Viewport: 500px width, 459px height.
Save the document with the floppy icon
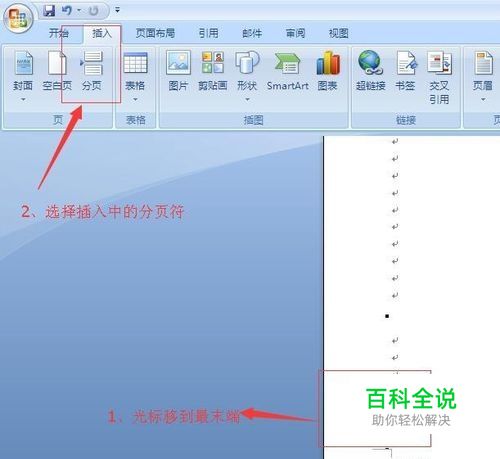click(x=49, y=10)
